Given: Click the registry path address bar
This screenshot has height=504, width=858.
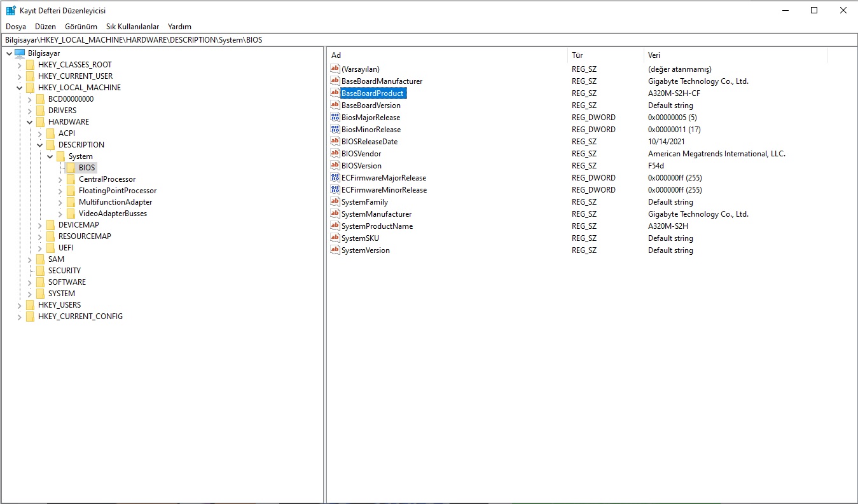Looking at the screenshot, I should tap(429, 39).
